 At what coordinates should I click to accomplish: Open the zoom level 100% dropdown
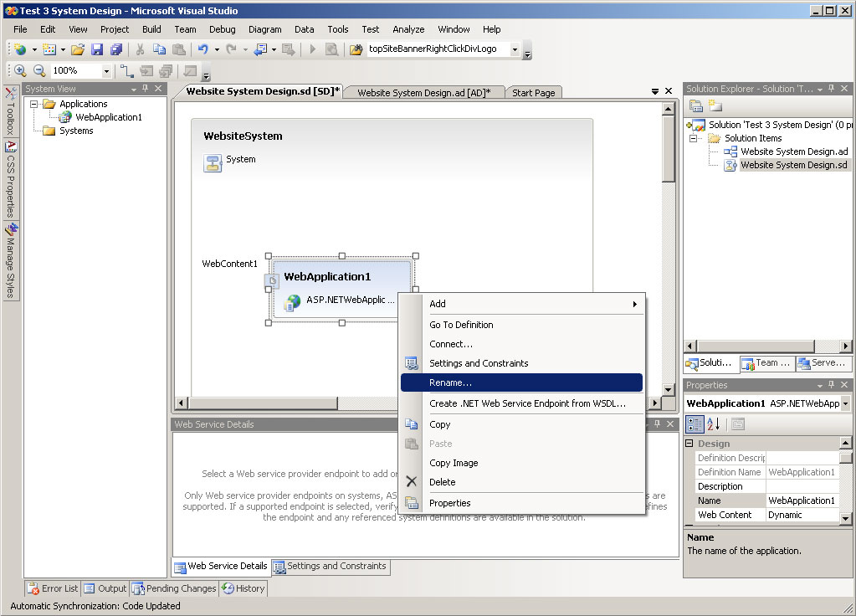(106, 71)
